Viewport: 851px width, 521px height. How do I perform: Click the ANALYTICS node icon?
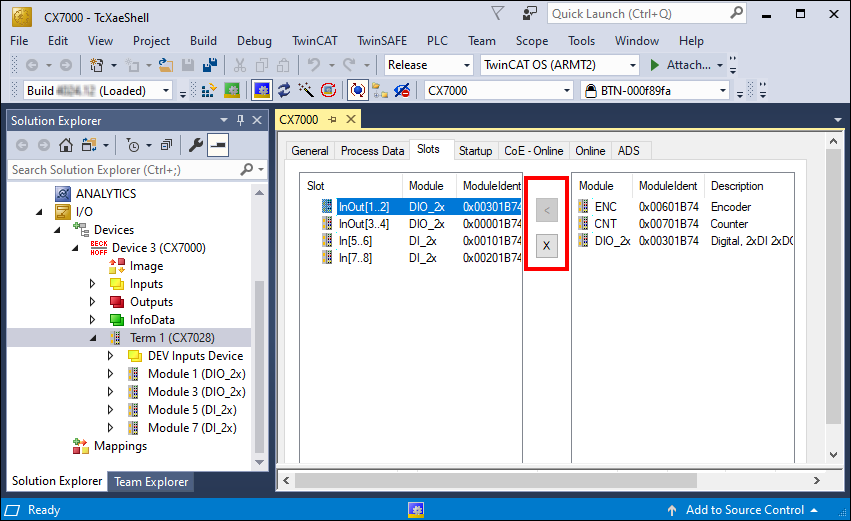(x=63, y=194)
